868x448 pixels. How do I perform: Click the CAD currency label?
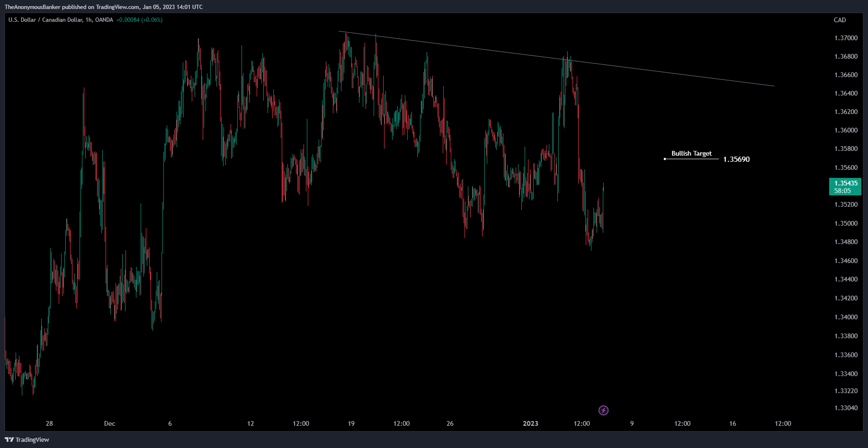click(840, 20)
